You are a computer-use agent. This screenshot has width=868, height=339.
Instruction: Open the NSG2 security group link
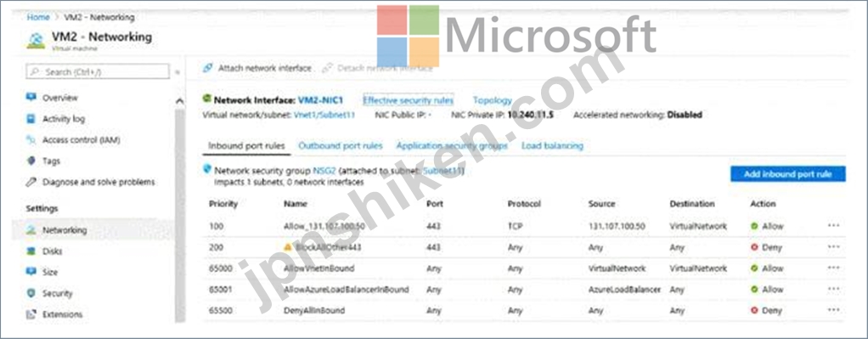pos(324,171)
